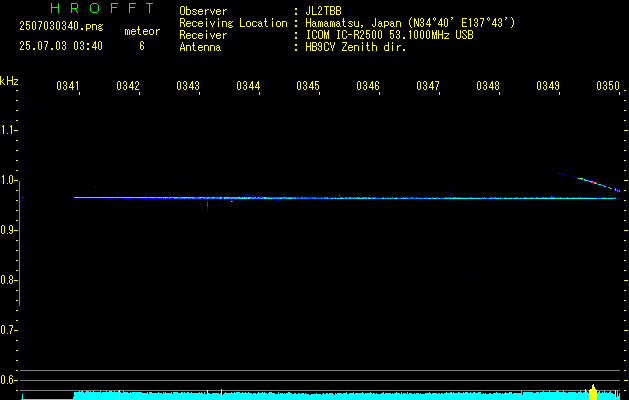
Task: Select the file name 2507030340.png
Action: click(61, 26)
